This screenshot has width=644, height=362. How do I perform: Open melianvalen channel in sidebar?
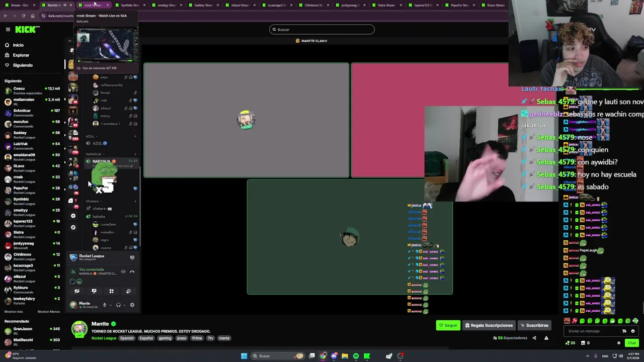(33, 102)
